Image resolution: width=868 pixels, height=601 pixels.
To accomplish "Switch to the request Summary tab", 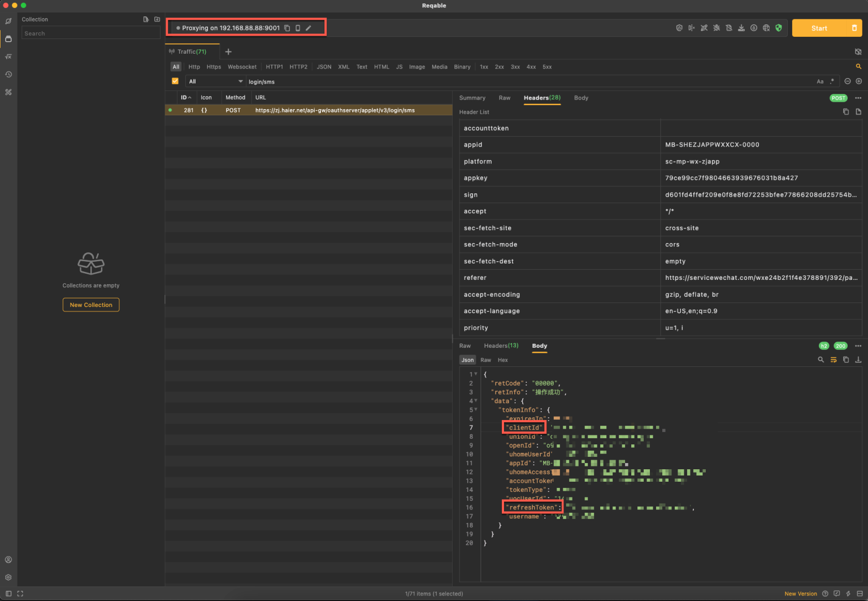I will (x=472, y=98).
